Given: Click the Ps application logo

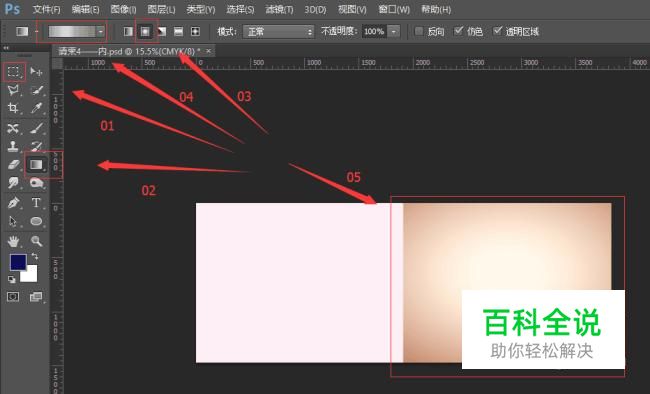Looking at the screenshot, I should point(12,9).
